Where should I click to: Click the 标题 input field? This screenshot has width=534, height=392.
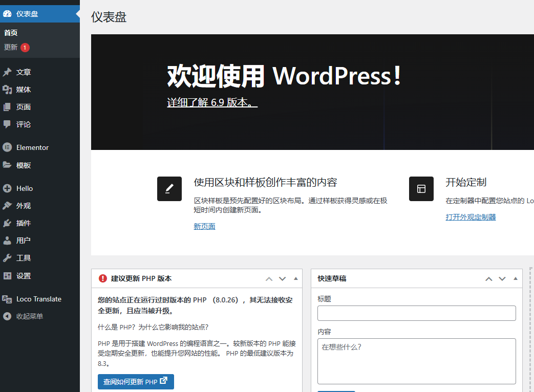tap(416, 313)
